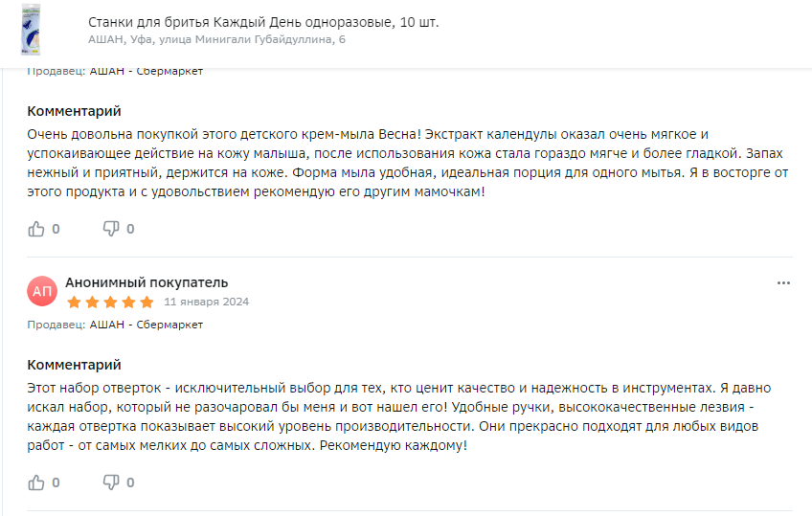This screenshot has width=812, height=516.
Task: Click the red АП avatar circle
Action: point(42,291)
